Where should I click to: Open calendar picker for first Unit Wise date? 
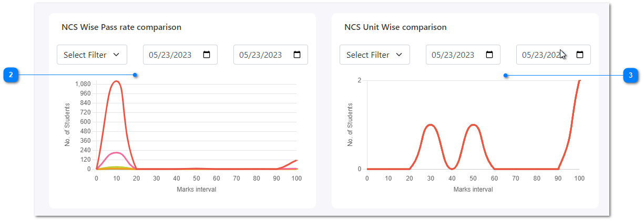489,55
